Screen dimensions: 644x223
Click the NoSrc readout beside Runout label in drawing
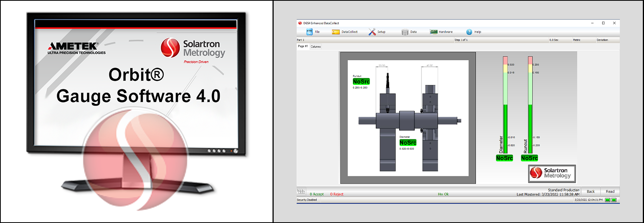click(361, 82)
